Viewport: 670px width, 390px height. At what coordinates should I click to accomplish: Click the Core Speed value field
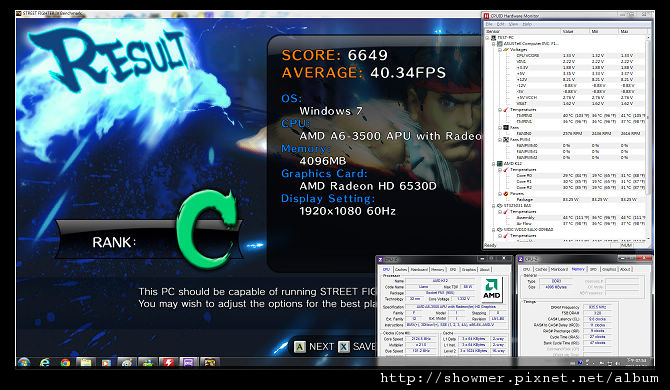[x=421, y=339]
